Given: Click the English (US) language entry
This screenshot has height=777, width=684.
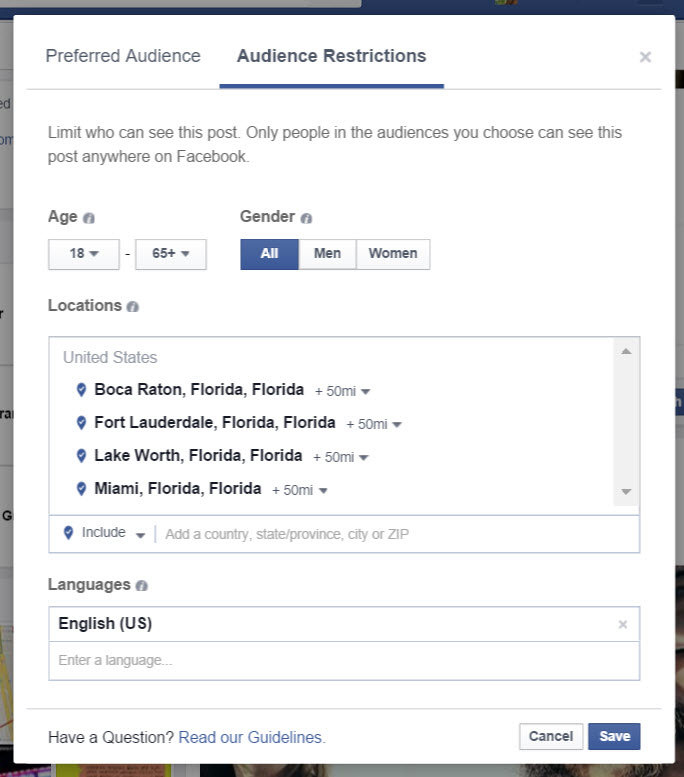Looking at the screenshot, I should 105,624.
